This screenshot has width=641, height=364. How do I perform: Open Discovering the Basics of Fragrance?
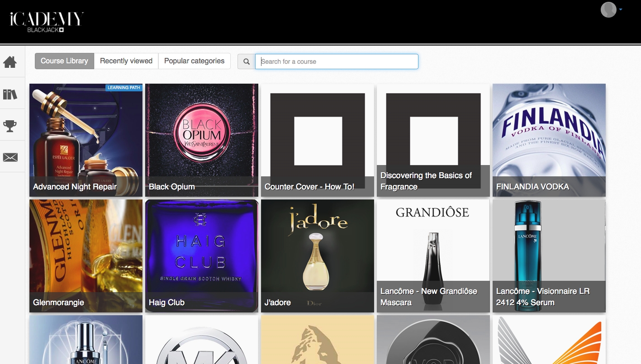tap(433, 140)
